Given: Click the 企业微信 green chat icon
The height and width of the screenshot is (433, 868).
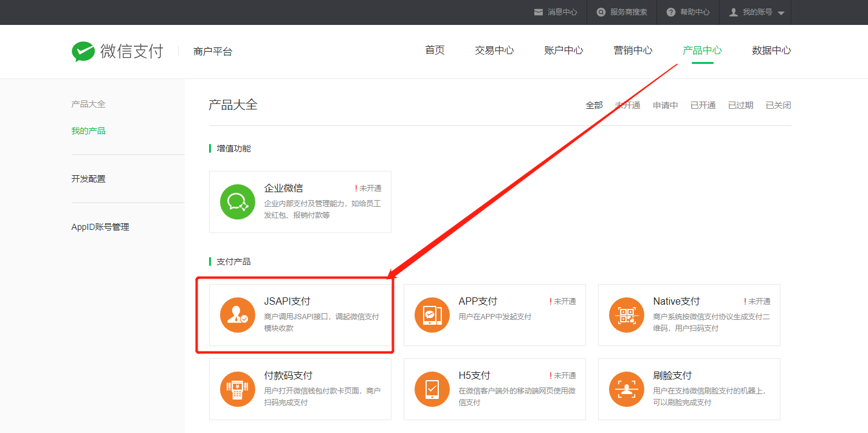Looking at the screenshot, I should tap(238, 202).
